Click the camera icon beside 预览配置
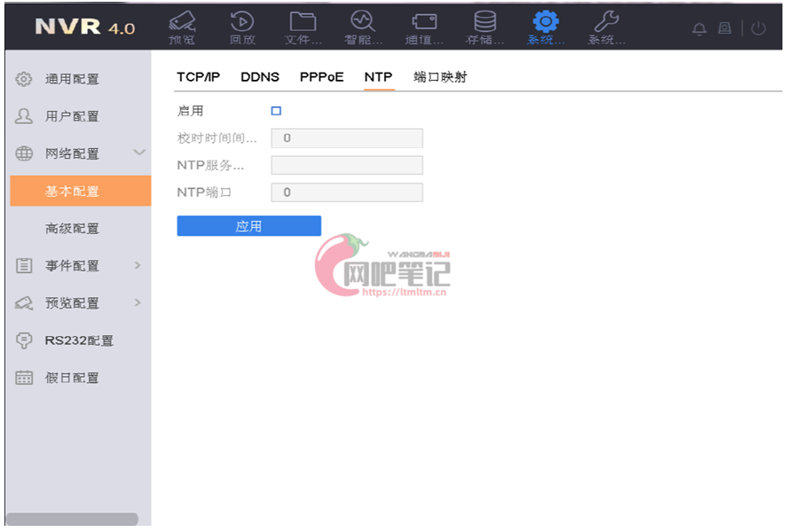The width and height of the screenshot is (786, 532). tap(24, 303)
